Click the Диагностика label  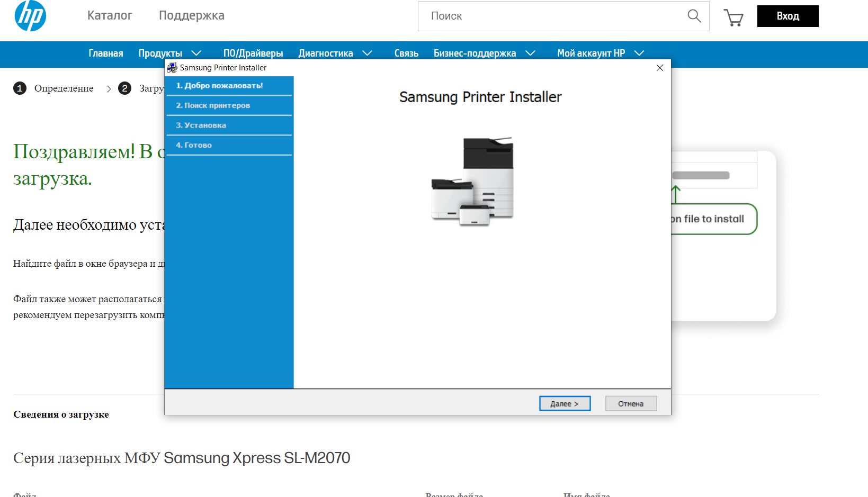(326, 53)
